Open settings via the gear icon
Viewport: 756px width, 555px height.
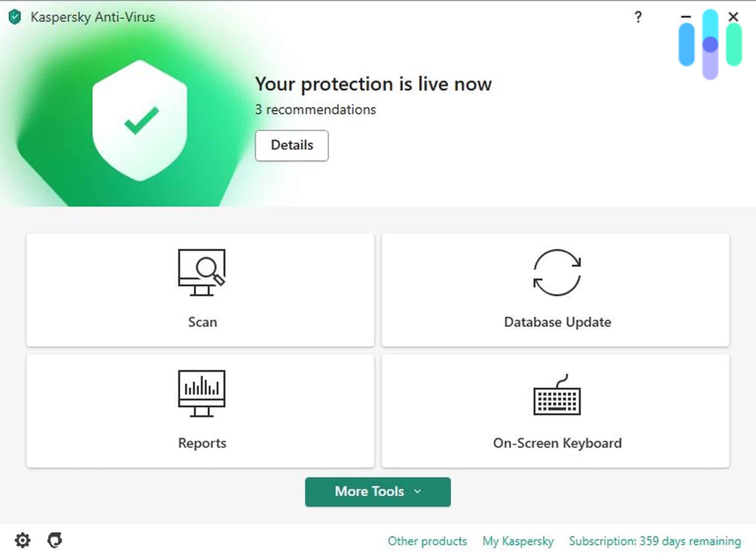(x=23, y=540)
